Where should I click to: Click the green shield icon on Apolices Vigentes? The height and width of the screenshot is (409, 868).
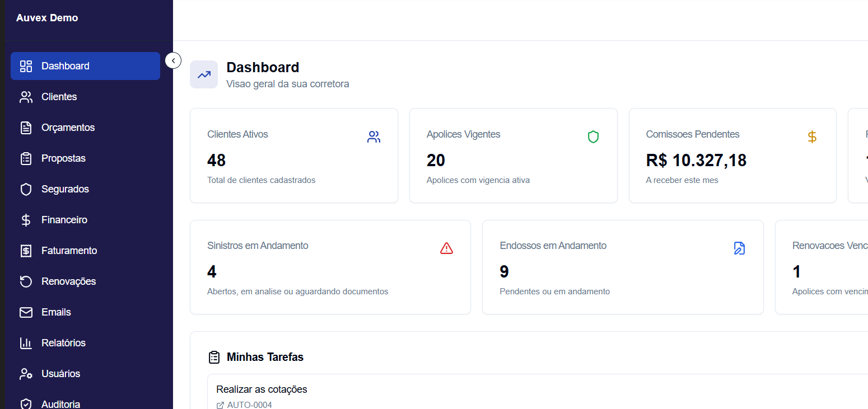pyautogui.click(x=594, y=137)
